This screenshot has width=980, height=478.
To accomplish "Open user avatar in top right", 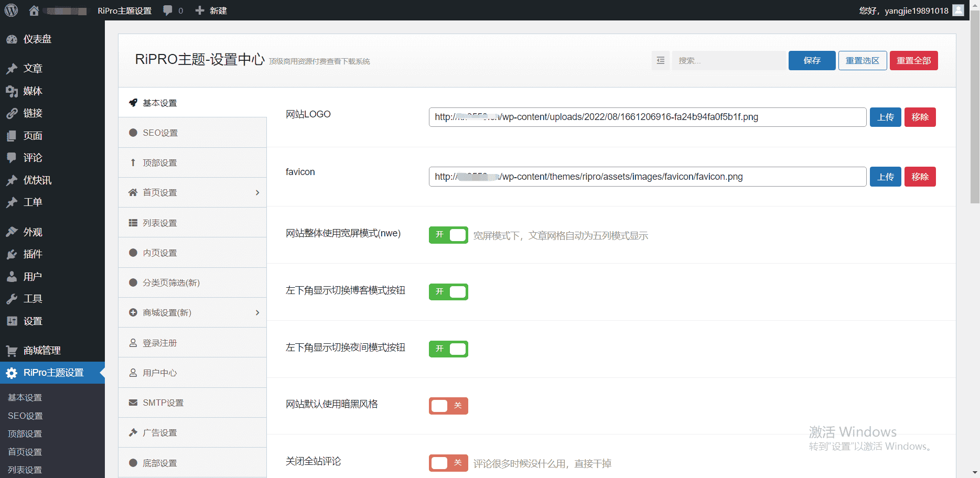I will pos(958,10).
